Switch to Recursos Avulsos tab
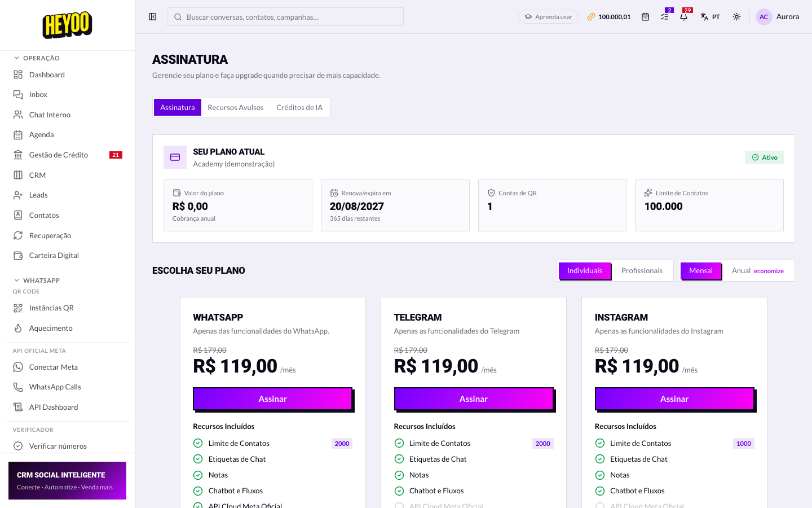This screenshot has width=812, height=508. point(236,107)
